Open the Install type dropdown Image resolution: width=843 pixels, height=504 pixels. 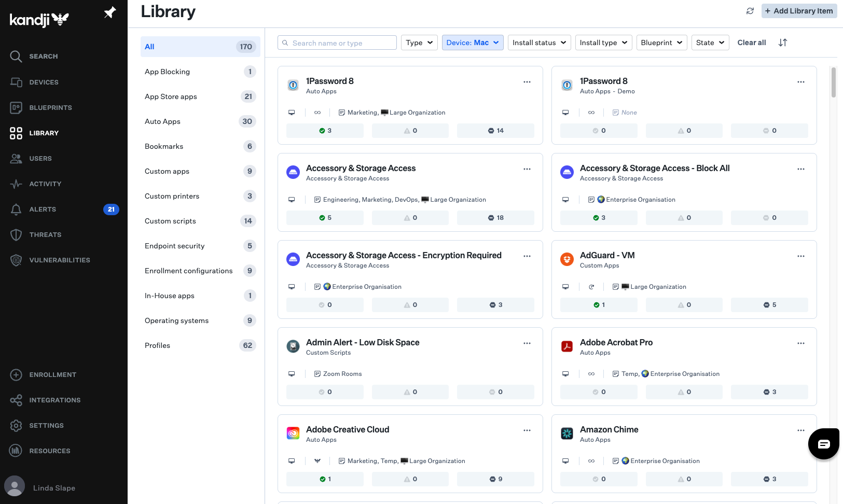603,43
